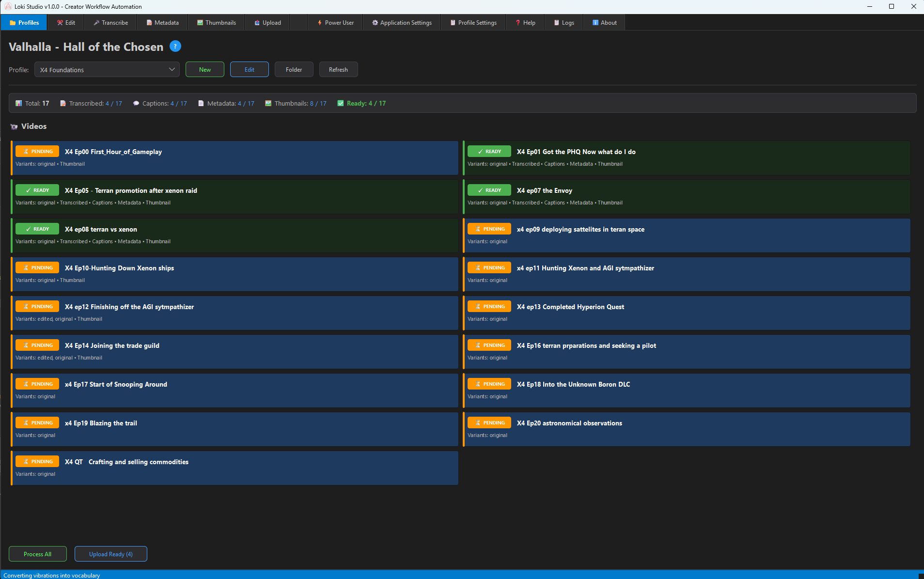Select the X4 Ep14 Joining the trade guild card

click(x=234, y=352)
